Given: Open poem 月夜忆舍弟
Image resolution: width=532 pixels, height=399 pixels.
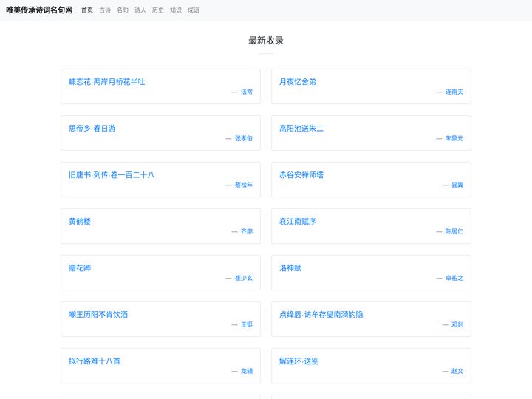Looking at the screenshot, I should 298,82.
